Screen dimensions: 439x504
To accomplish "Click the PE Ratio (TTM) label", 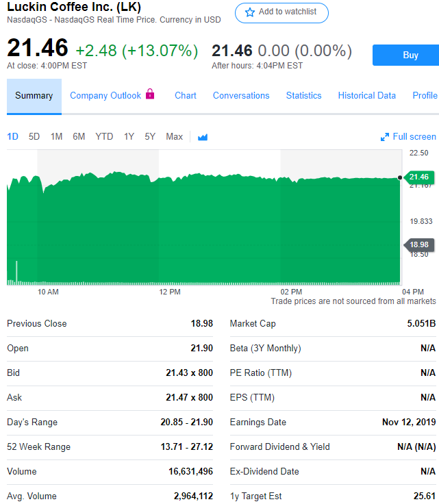I will click(261, 373).
